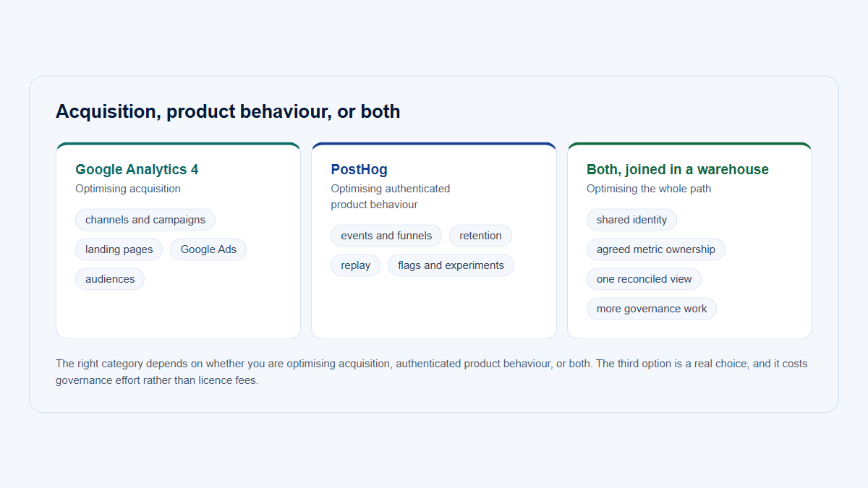Click the 'one reconciled view' chip

click(644, 279)
